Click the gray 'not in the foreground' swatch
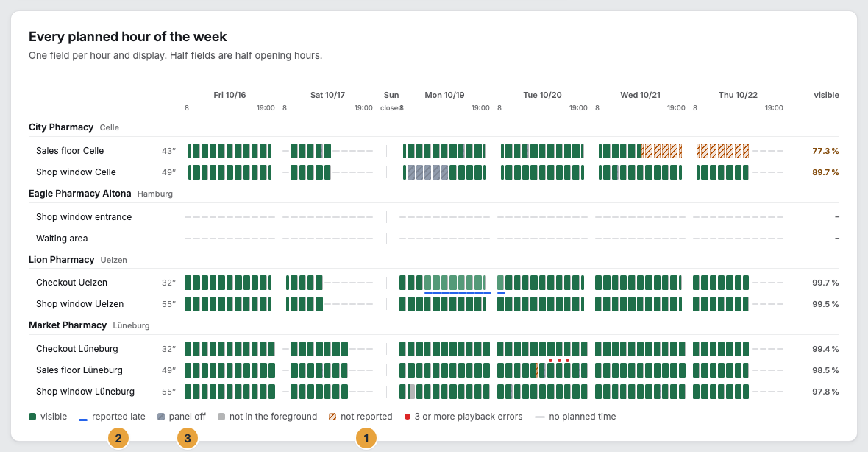Screen dimensions: 868x452 coord(221,417)
